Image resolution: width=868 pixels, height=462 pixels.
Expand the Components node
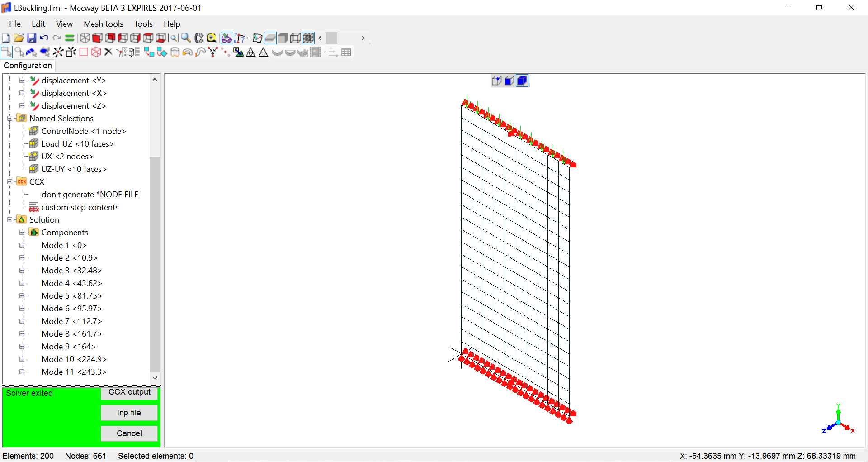point(22,233)
